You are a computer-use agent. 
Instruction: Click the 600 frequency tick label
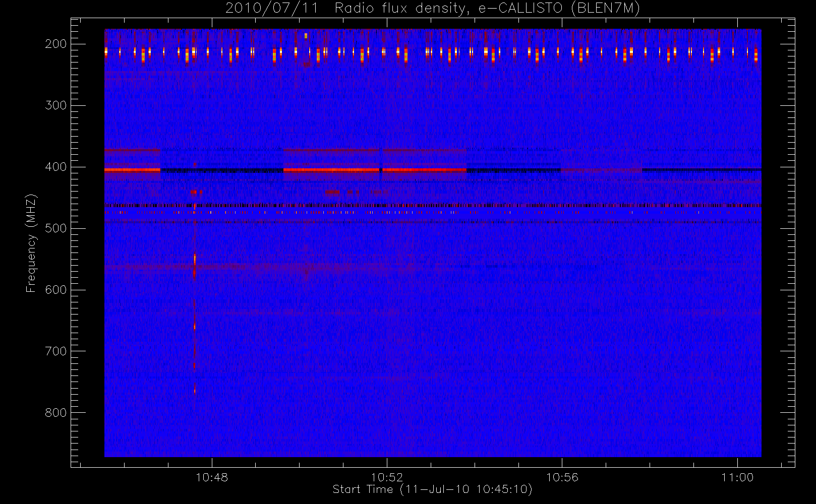(x=56, y=290)
